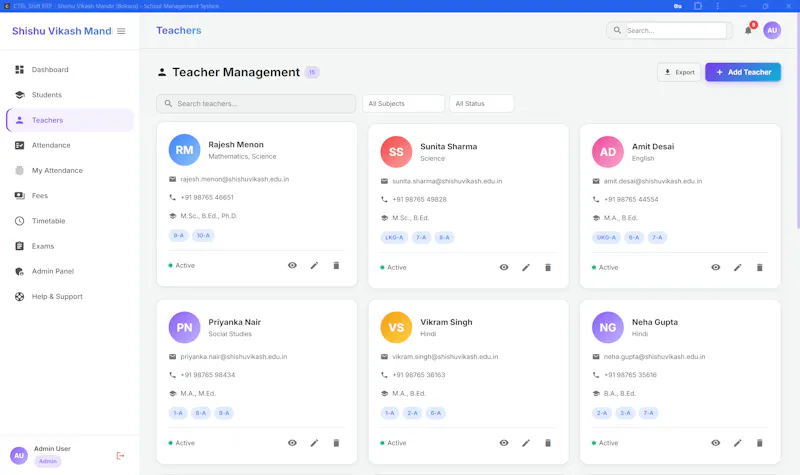Screen dimensions: 800x475
Task: Delete Vikram Singh's card
Action: coord(548,443)
